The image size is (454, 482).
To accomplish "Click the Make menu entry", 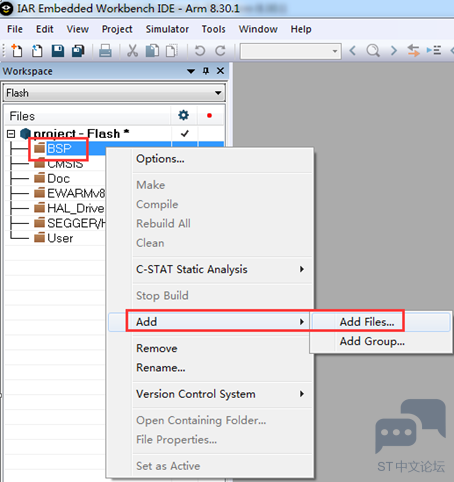I will tap(210, 185).
